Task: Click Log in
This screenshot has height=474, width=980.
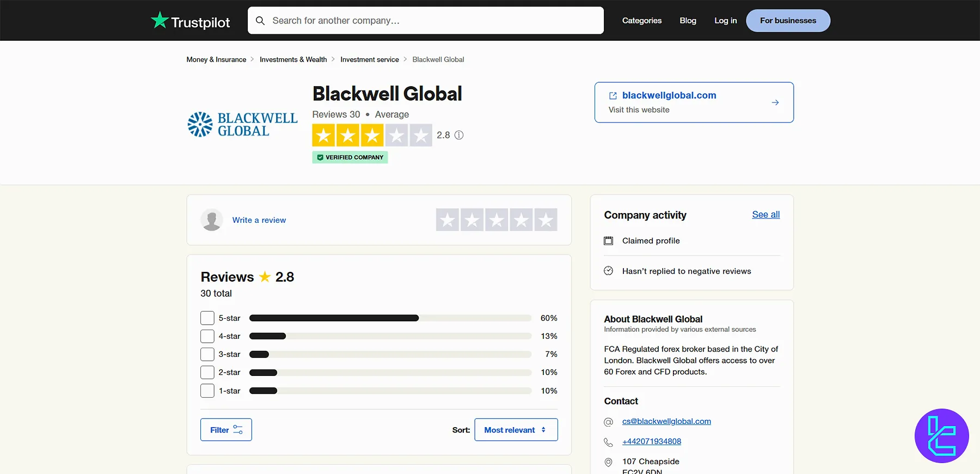Action: tap(725, 21)
